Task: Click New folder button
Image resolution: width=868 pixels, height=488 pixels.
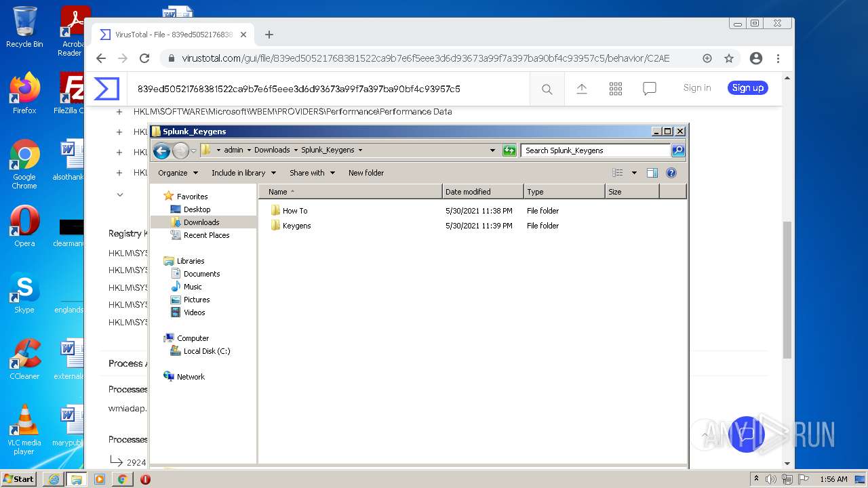Action: pyautogui.click(x=366, y=173)
